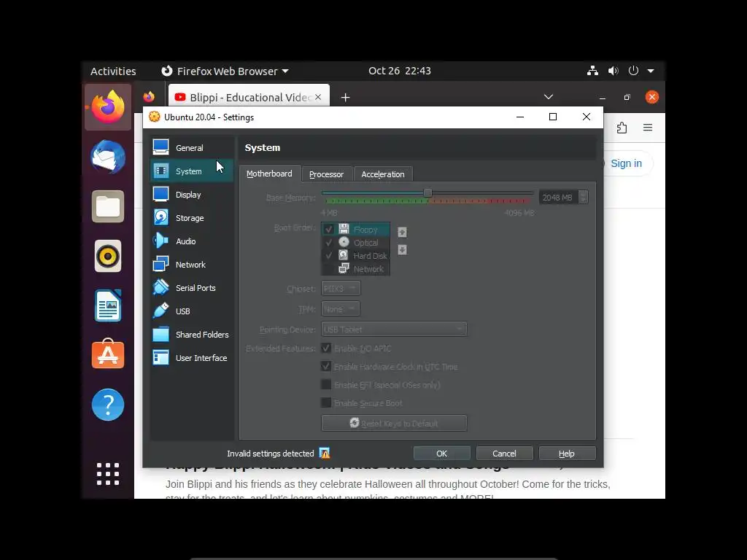
Task: Open Thunderbird Mail in the dock
Action: coord(108,157)
